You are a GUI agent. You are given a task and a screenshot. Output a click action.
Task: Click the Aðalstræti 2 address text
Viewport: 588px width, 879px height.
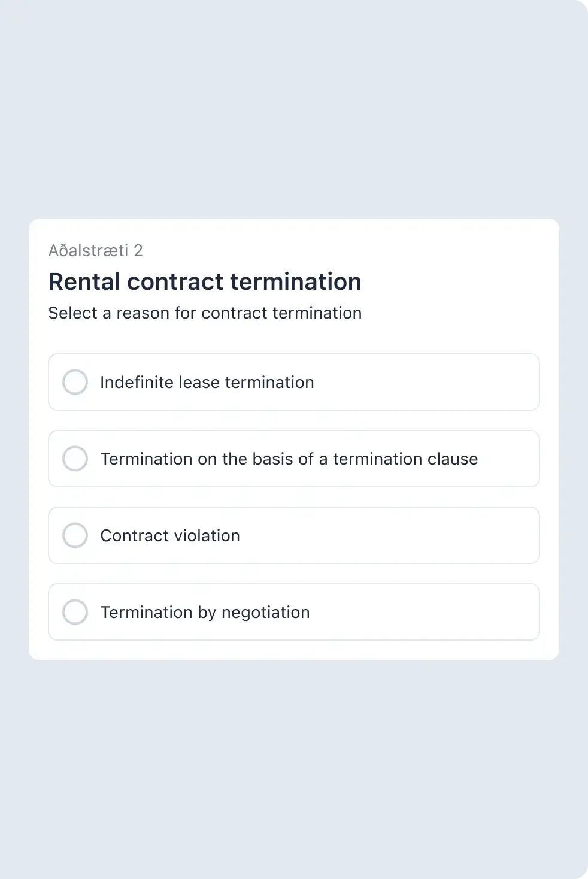coord(95,250)
